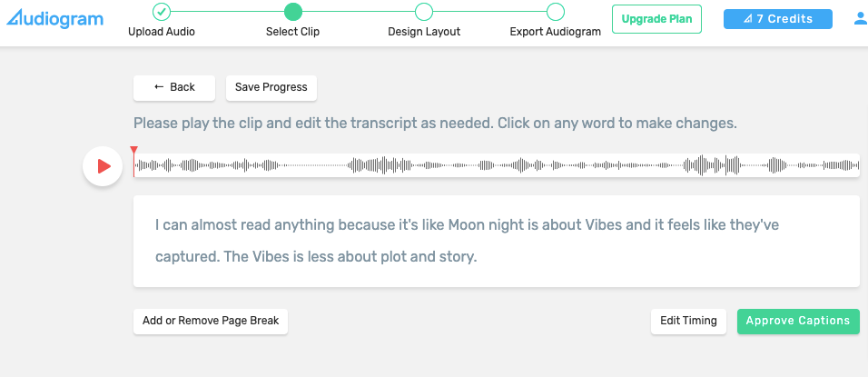Viewport: 868px width, 377px height.
Task: Click the middle of the audio waveform
Action: (497, 165)
